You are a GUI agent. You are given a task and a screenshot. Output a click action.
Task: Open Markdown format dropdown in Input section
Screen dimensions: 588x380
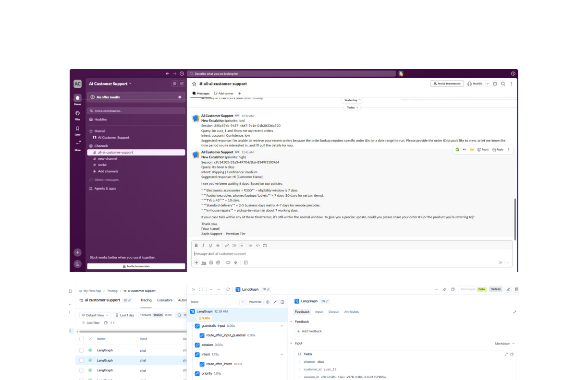(505, 344)
